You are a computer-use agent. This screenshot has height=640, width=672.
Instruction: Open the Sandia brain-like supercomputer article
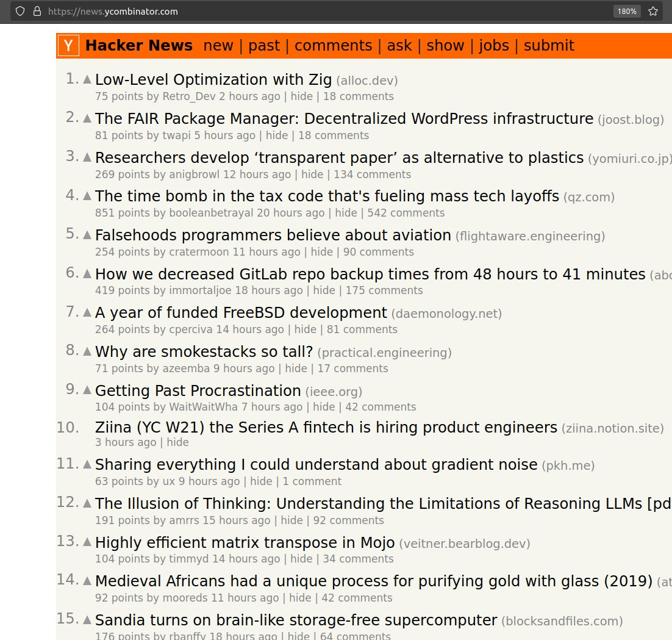coord(296,620)
